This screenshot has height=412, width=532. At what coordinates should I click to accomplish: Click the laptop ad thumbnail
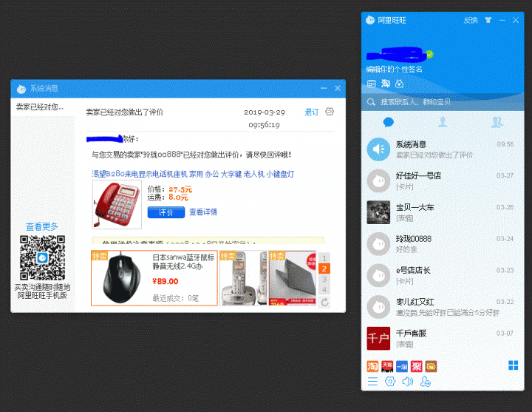292,278
